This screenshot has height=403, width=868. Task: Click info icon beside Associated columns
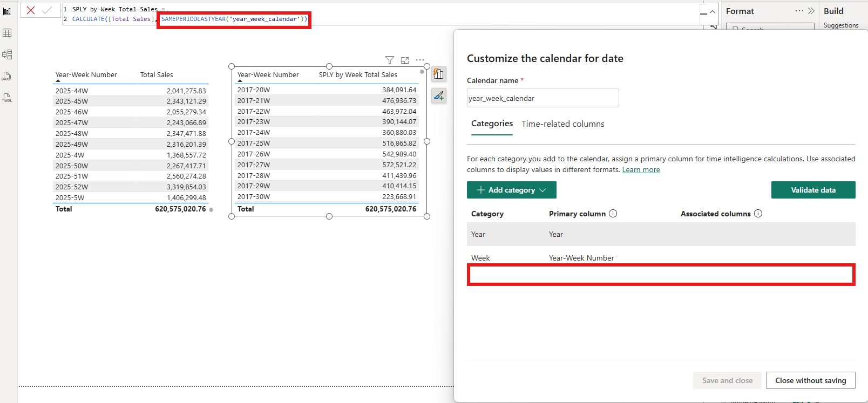pyautogui.click(x=758, y=214)
